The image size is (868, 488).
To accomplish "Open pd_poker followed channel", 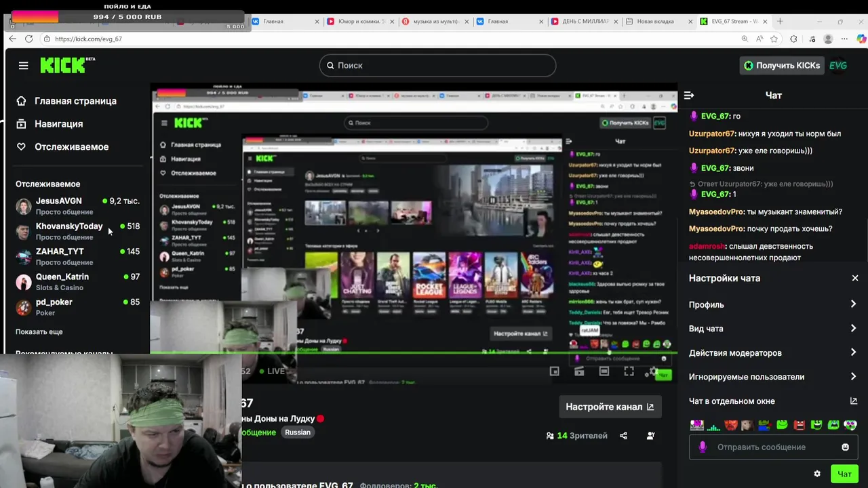I will (78, 307).
